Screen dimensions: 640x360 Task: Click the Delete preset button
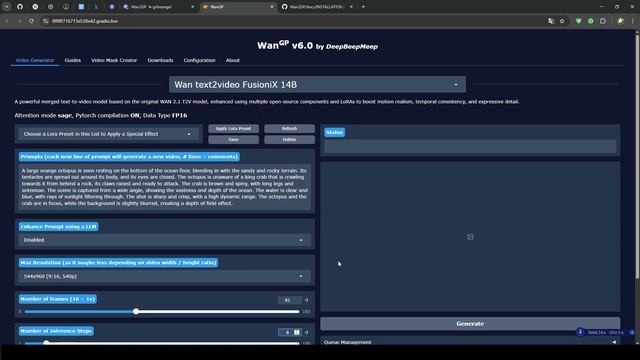[x=289, y=140]
